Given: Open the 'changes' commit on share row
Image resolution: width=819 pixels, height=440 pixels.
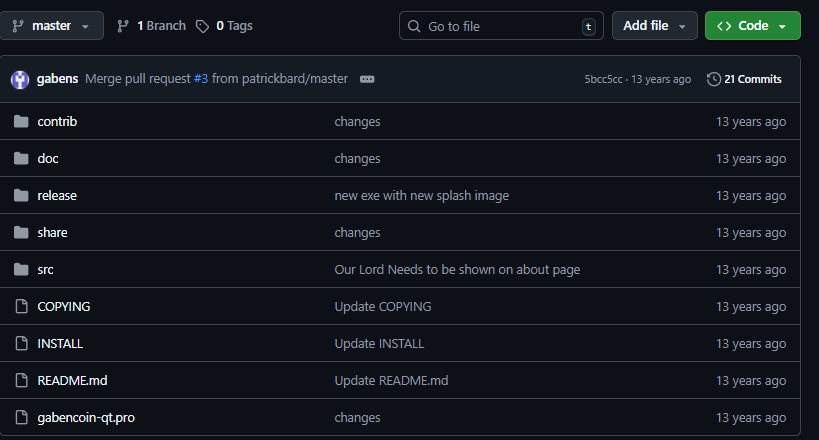Looking at the screenshot, I should [357, 233].
